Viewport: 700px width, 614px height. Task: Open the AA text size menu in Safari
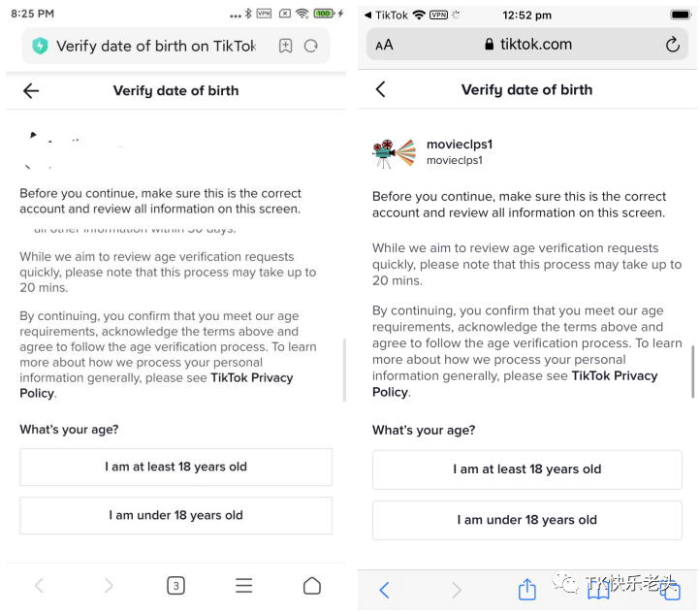pos(384,45)
